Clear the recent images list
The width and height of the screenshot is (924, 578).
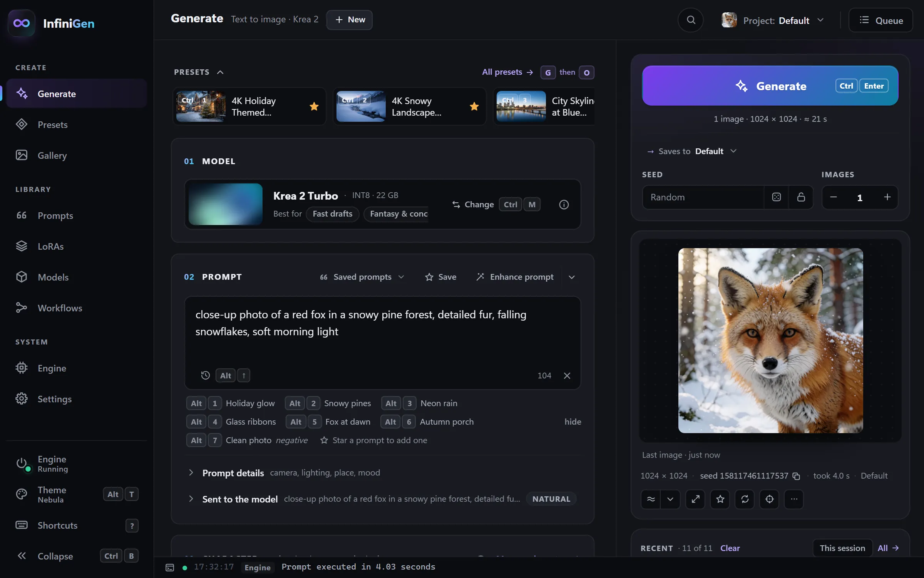click(730, 548)
